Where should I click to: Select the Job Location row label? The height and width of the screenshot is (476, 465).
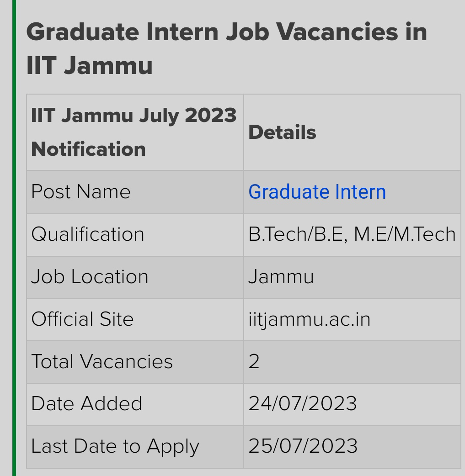pos(90,277)
